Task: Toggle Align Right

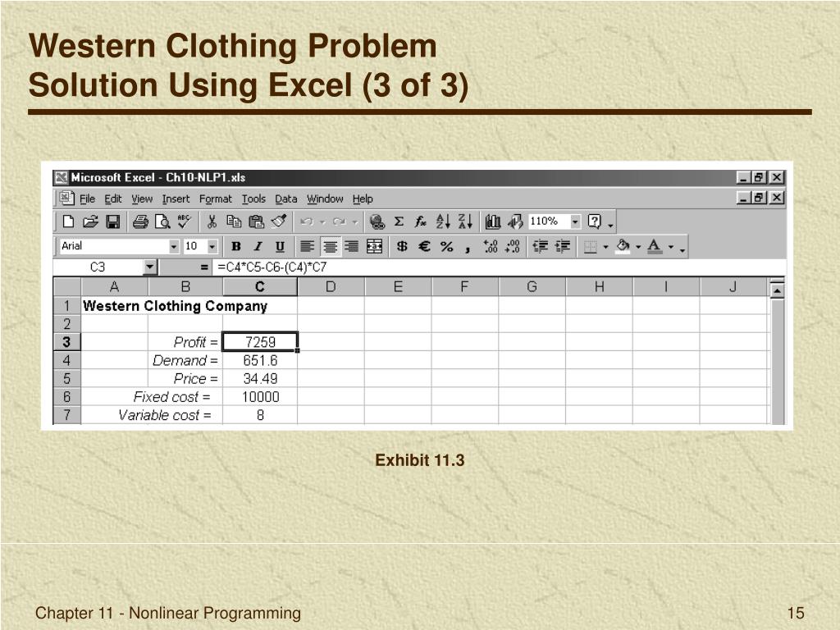Action: [x=352, y=246]
